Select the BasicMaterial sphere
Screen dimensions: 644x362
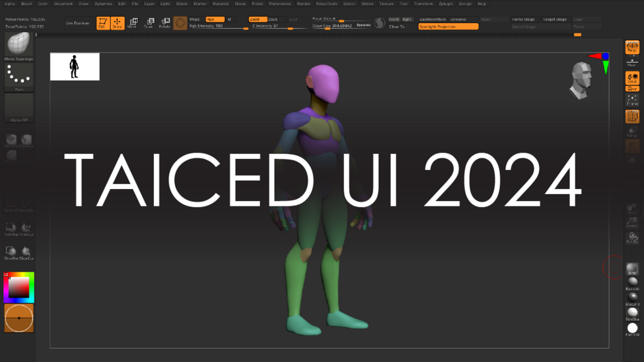pos(632,284)
